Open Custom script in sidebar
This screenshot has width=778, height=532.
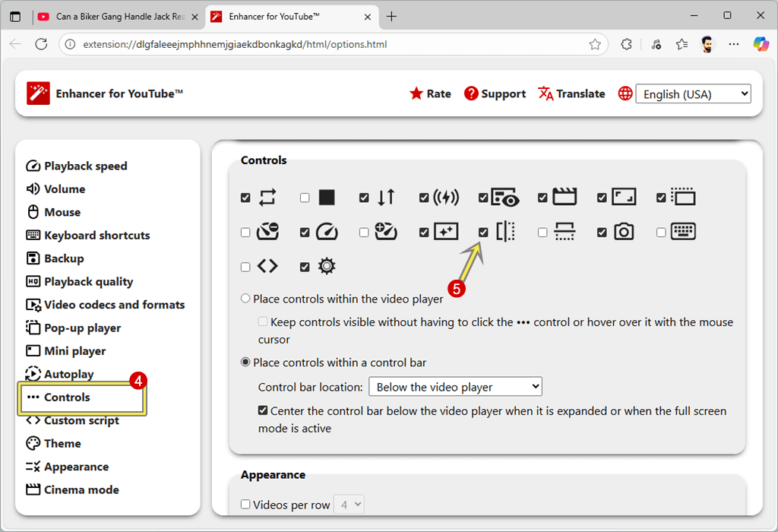[72, 420]
